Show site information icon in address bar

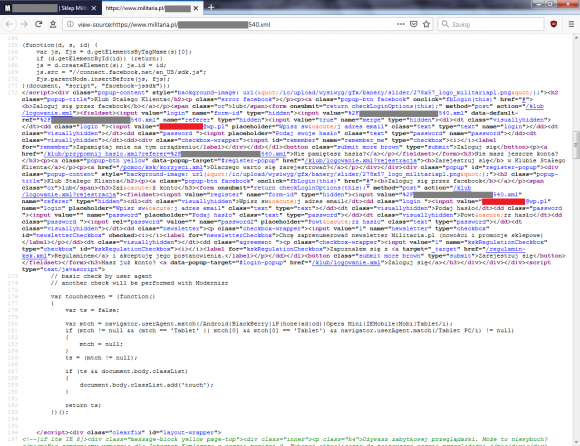pos(70,24)
